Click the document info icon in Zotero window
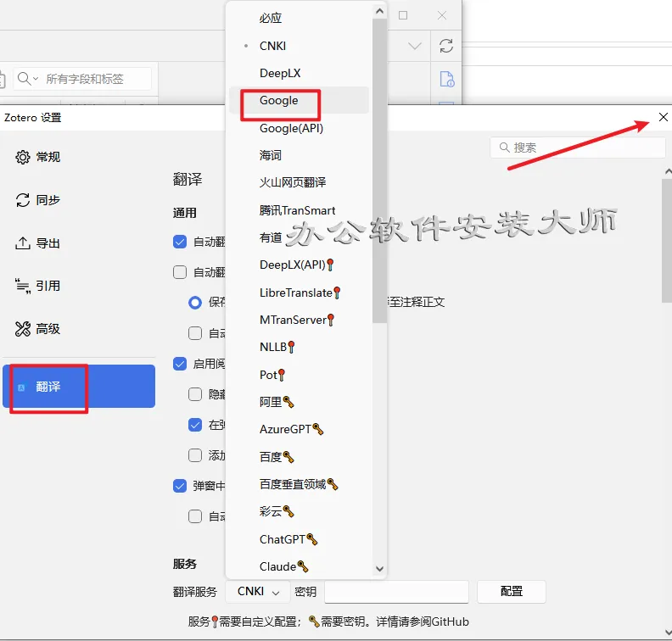672x641 pixels. coord(447,79)
